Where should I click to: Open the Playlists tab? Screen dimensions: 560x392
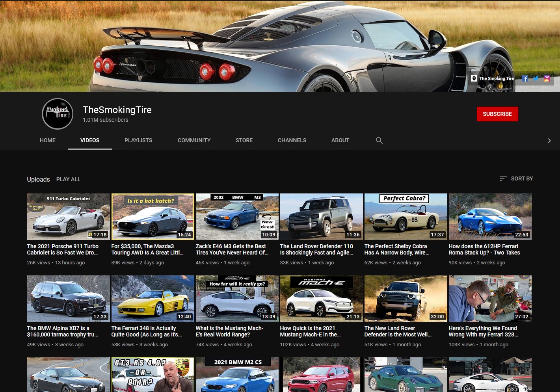pos(138,140)
